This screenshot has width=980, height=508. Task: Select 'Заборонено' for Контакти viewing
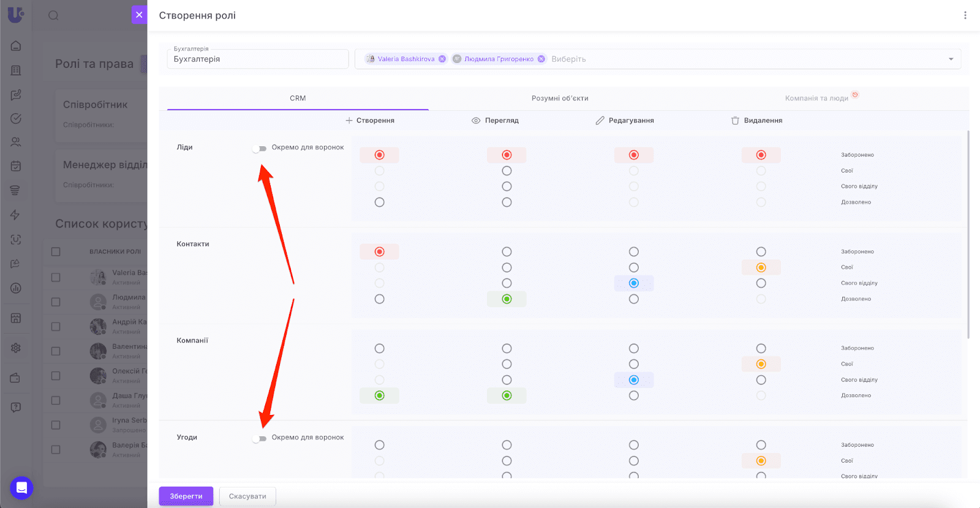[x=507, y=252]
